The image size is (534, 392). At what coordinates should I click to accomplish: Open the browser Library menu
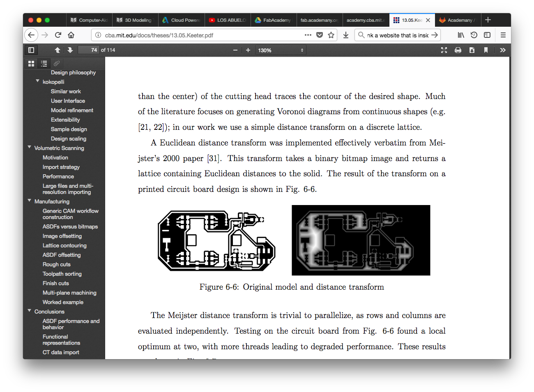click(x=461, y=35)
